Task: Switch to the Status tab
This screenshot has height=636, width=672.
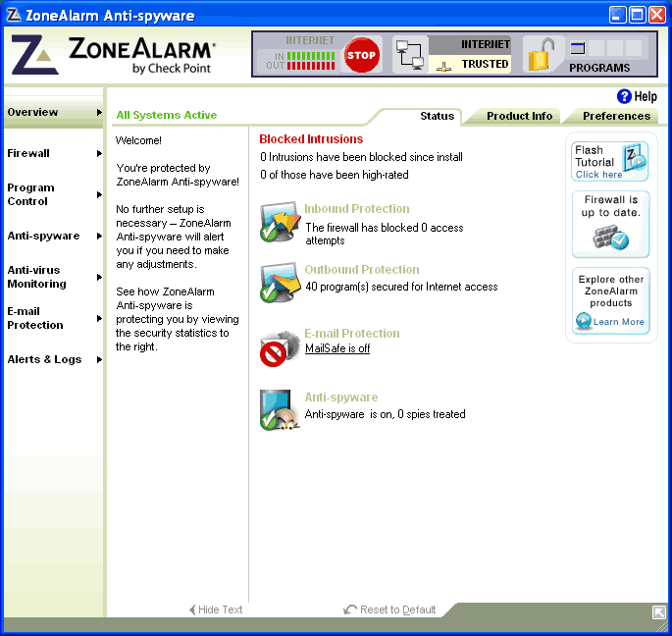Action: (x=437, y=116)
